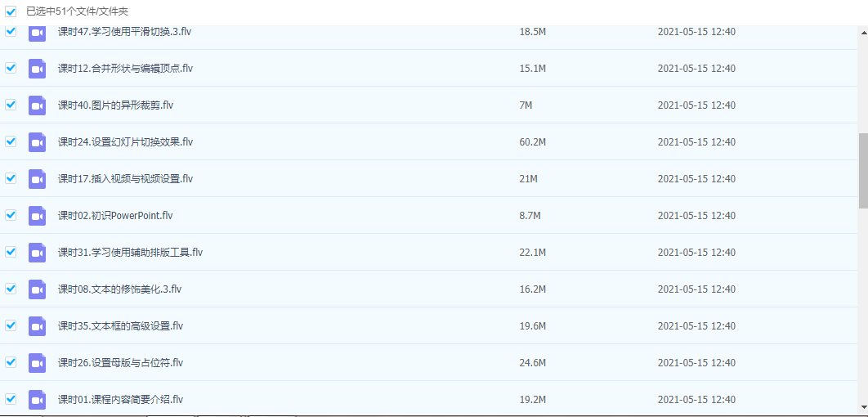Uncheck the select-all checkbox at top

(x=11, y=11)
